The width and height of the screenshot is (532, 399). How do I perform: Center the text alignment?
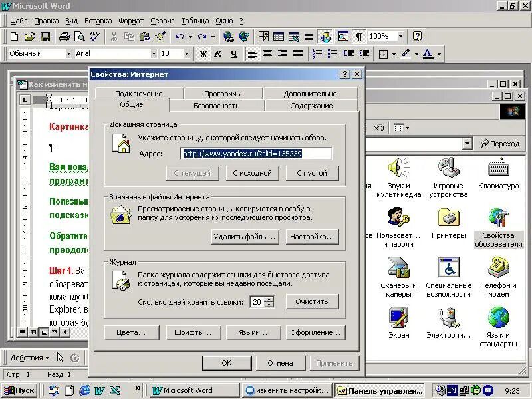click(x=267, y=54)
